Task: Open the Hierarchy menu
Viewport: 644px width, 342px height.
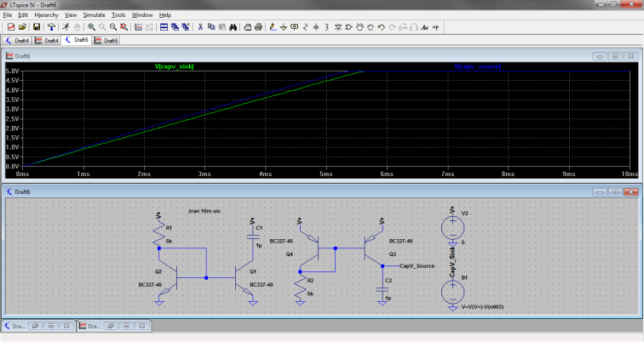Action: tap(46, 14)
